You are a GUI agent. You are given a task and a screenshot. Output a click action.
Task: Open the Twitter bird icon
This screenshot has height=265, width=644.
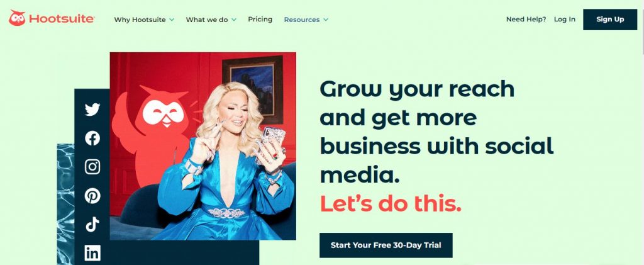[92, 110]
